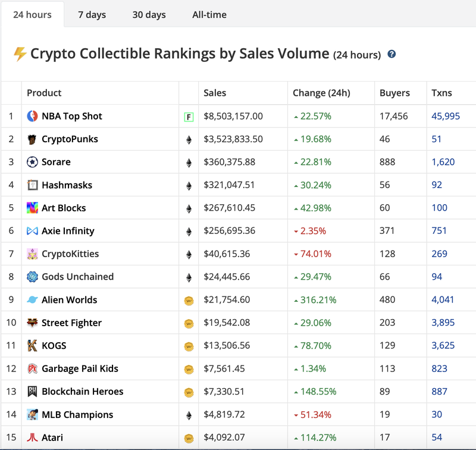Click the Hashmasks logo icon
The width and height of the screenshot is (476, 450).
(x=32, y=185)
